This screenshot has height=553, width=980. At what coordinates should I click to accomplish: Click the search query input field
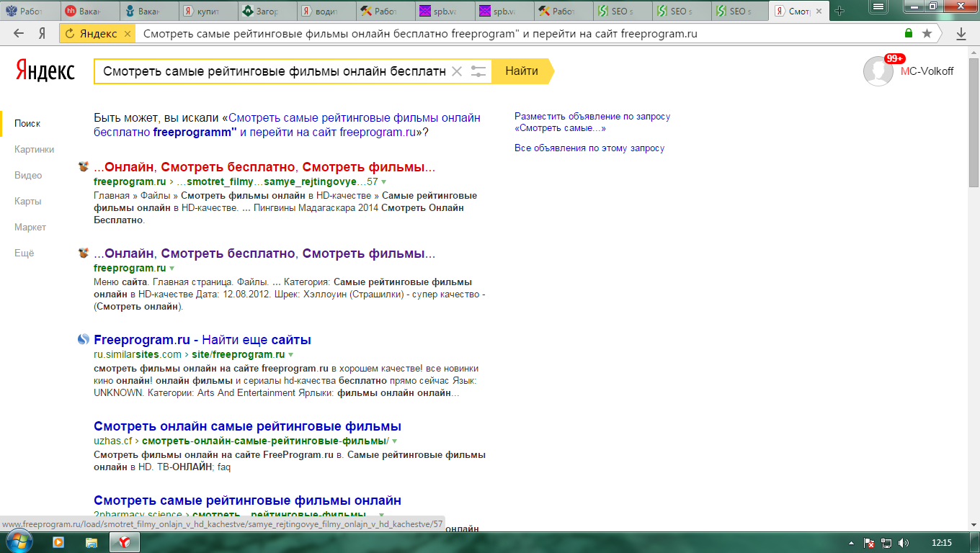pyautogui.click(x=274, y=71)
